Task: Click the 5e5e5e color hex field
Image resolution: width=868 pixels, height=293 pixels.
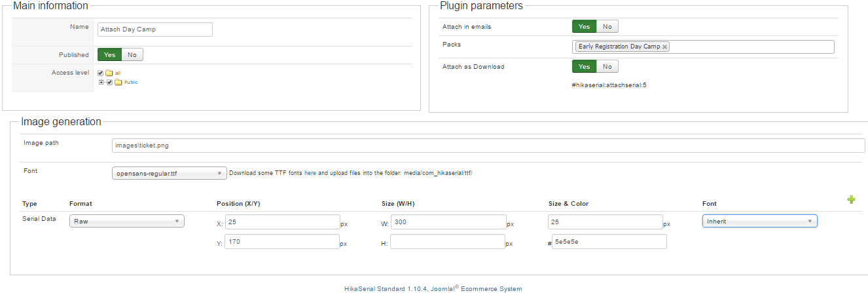Action: click(609, 242)
